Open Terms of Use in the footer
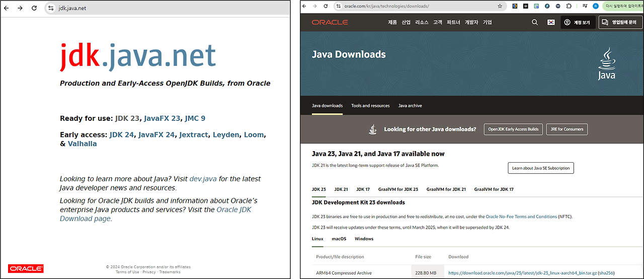The image size is (644, 279). pyautogui.click(x=127, y=272)
